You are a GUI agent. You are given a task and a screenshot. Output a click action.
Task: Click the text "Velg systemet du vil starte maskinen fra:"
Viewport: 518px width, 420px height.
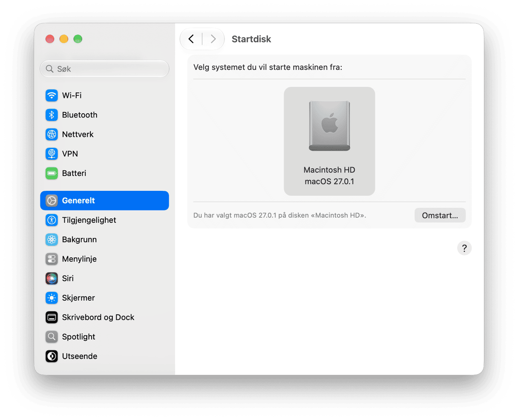pyautogui.click(x=268, y=67)
